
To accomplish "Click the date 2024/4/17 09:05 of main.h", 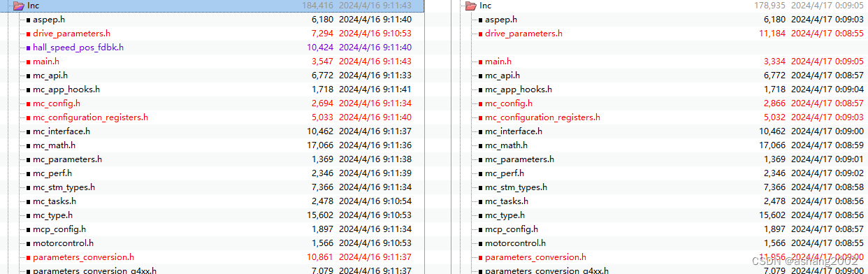I will tap(828, 62).
